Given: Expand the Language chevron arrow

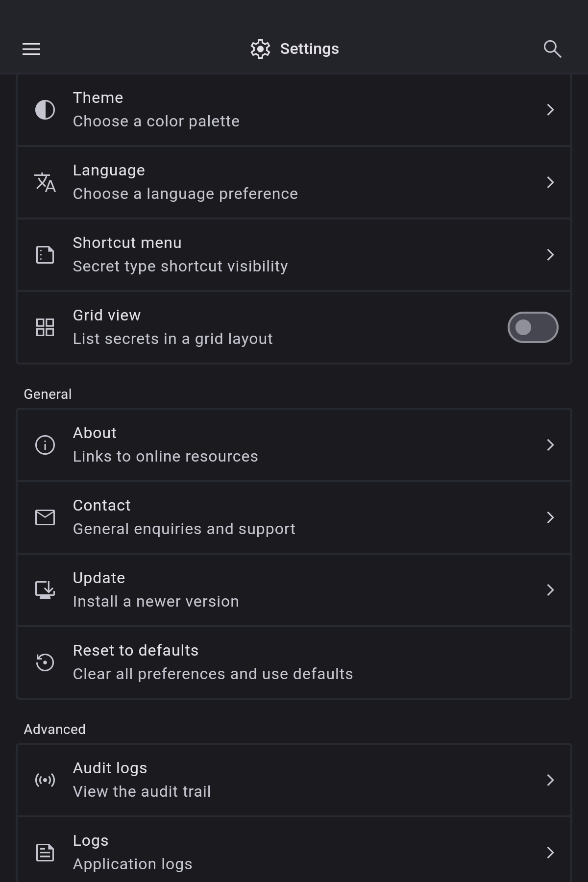Looking at the screenshot, I should [x=550, y=182].
